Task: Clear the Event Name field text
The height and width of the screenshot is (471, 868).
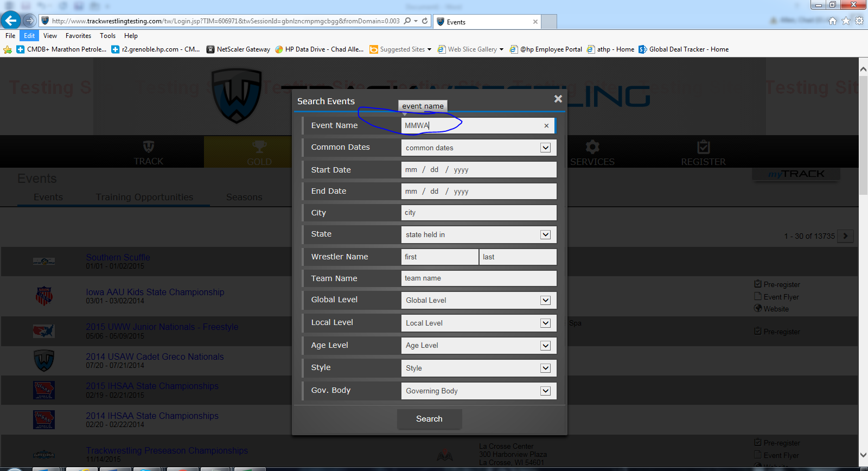Action: click(546, 125)
